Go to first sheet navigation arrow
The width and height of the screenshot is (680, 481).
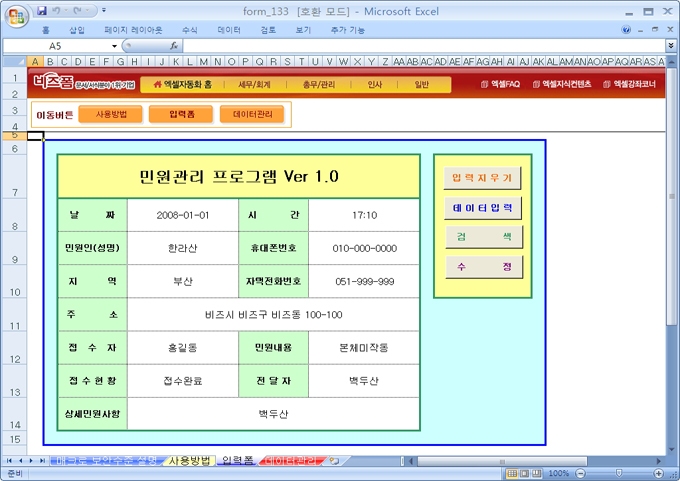click(9, 461)
